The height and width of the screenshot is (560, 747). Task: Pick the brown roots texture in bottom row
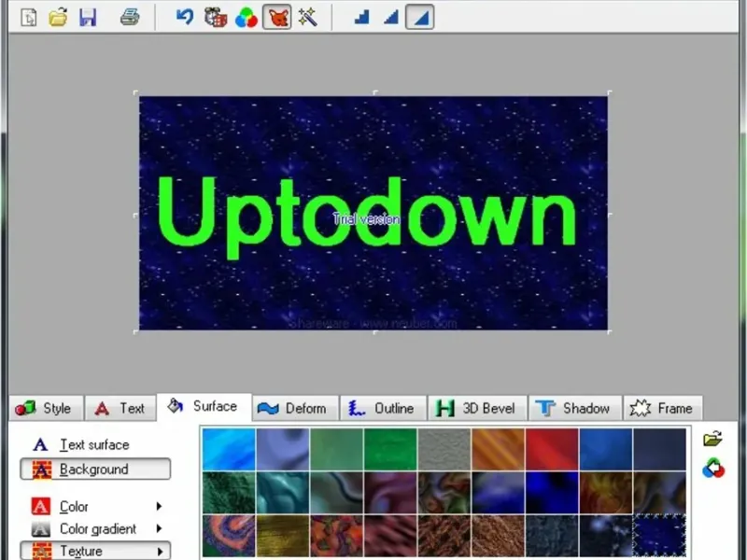(x=444, y=536)
